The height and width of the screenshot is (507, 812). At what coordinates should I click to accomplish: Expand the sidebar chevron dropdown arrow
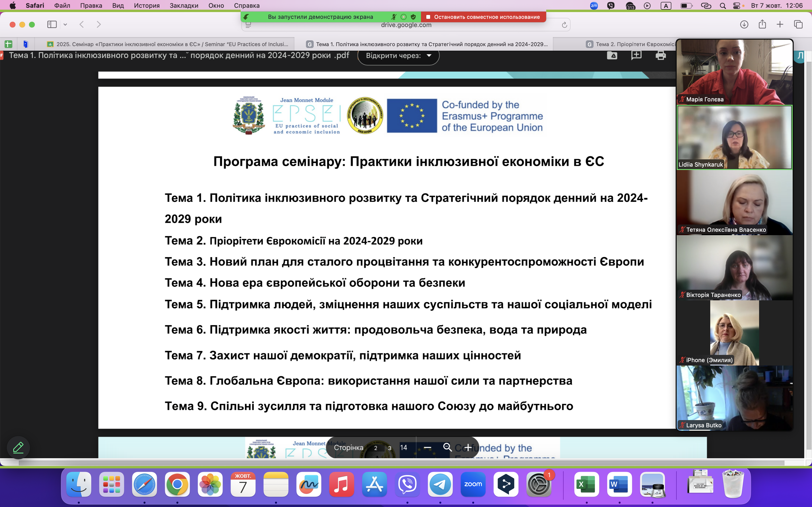coord(65,24)
